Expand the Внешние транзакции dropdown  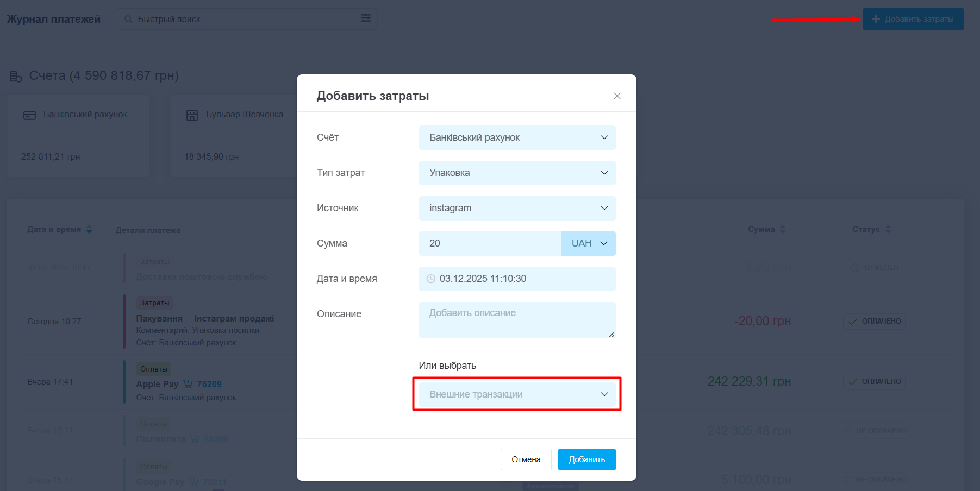(517, 394)
